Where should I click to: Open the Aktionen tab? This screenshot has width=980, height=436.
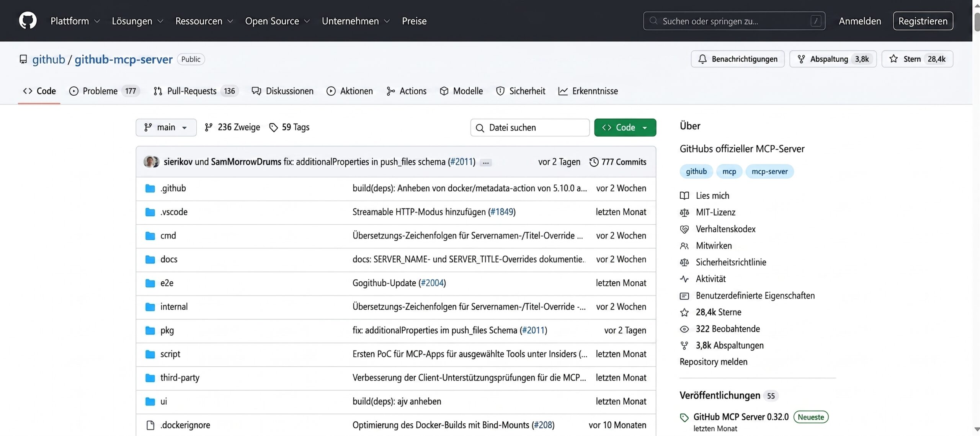click(x=350, y=91)
